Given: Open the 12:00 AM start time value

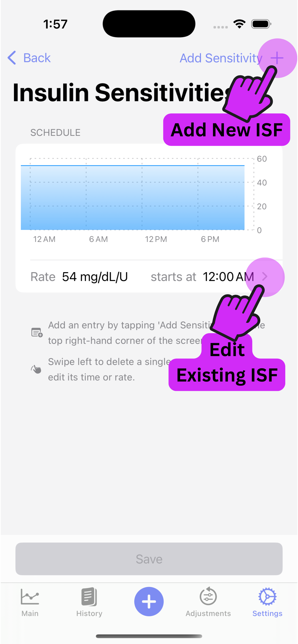Looking at the screenshot, I should [x=228, y=277].
